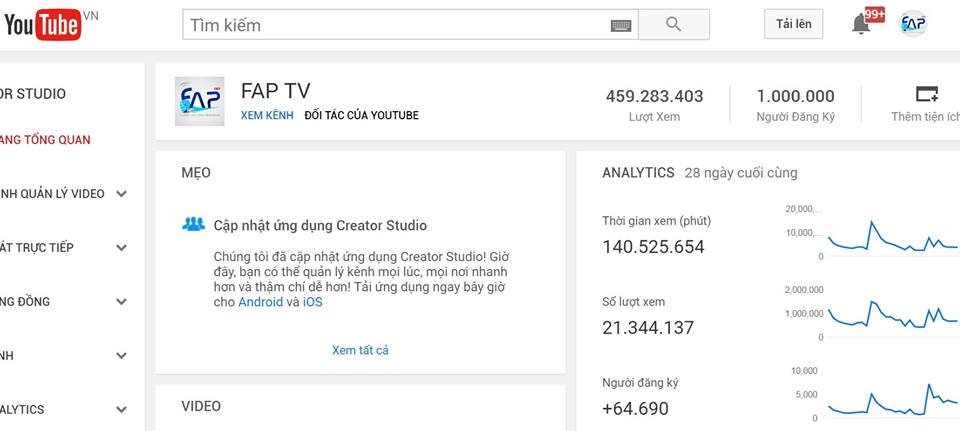Expand the Analytics sidebar section

tap(121, 410)
